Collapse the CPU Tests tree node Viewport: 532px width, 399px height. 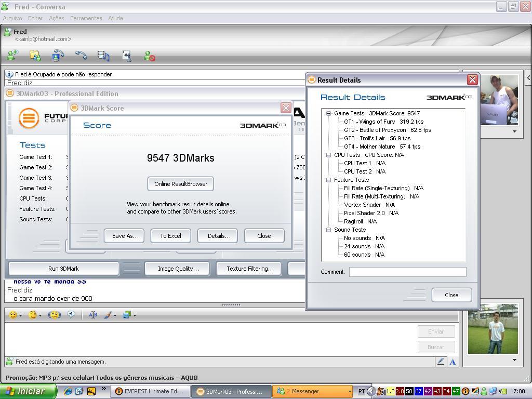[x=328, y=155]
